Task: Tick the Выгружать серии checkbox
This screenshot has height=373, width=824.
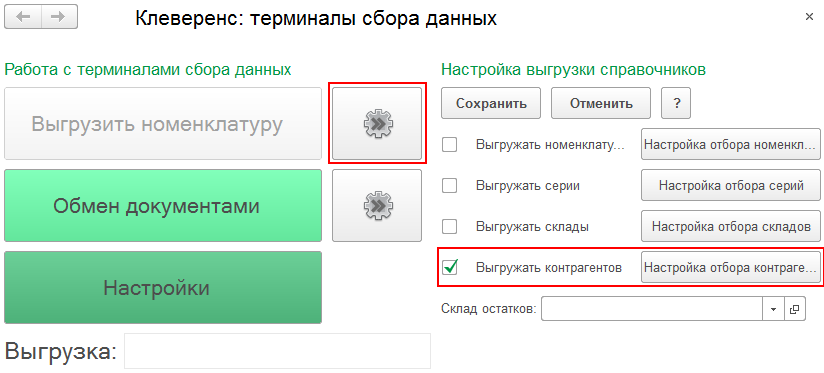Action: click(x=449, y=185)
